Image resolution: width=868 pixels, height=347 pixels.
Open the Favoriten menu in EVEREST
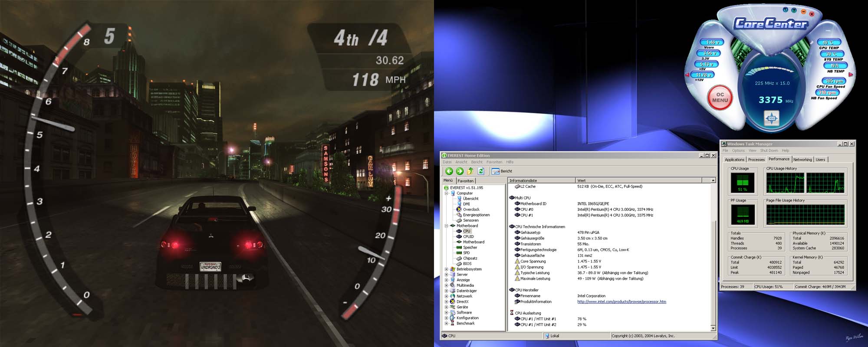click(494, 162)
